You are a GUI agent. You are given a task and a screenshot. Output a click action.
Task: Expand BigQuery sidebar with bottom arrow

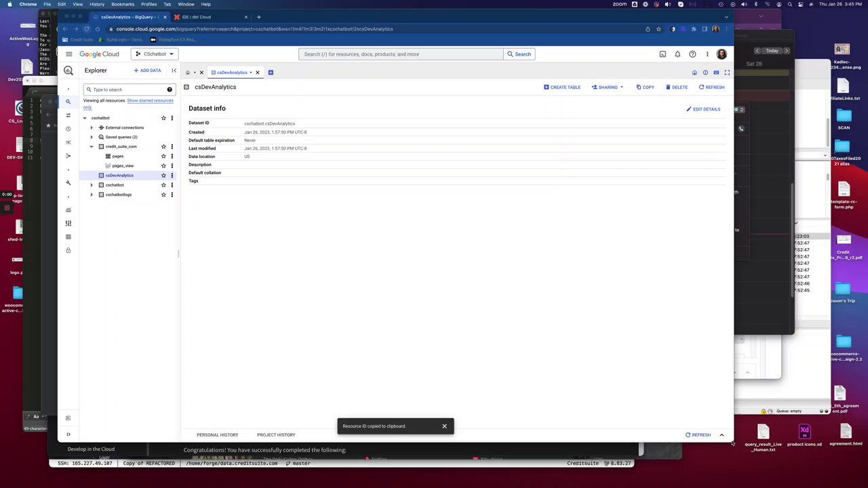pos(68,434)
